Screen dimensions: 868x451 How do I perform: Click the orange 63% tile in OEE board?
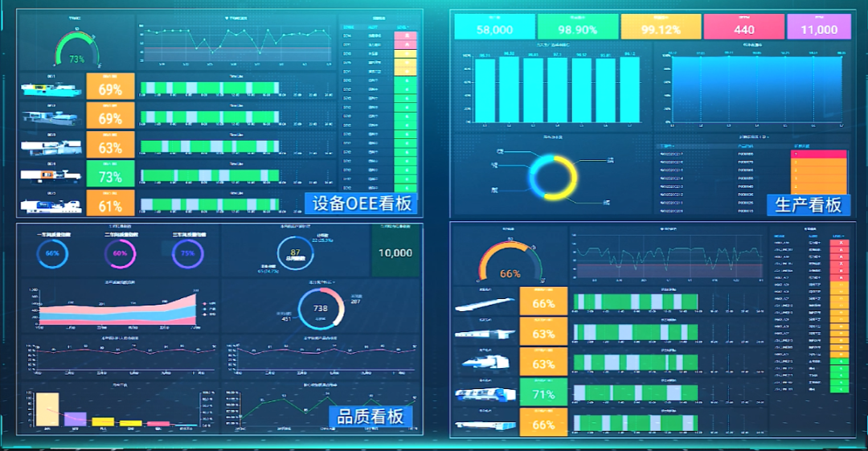110,145
